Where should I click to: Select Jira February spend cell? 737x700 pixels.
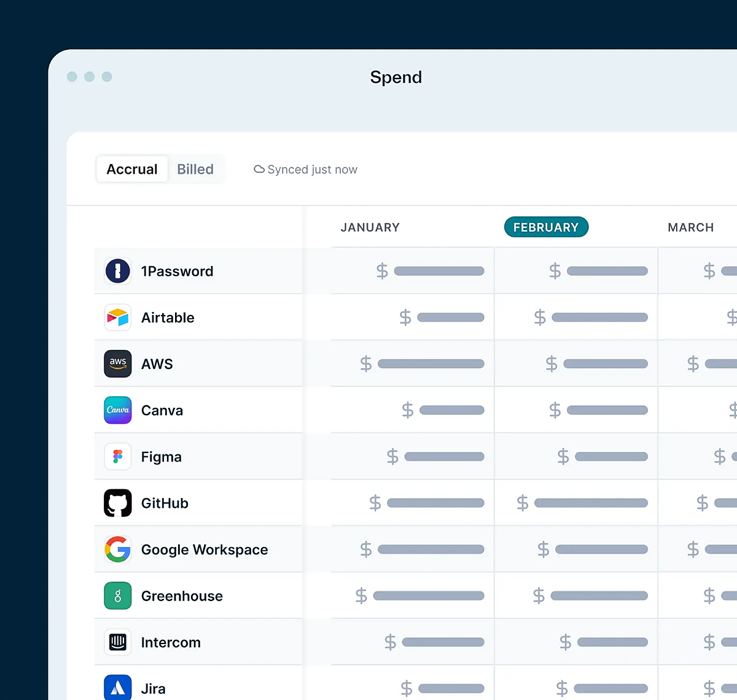576,683
